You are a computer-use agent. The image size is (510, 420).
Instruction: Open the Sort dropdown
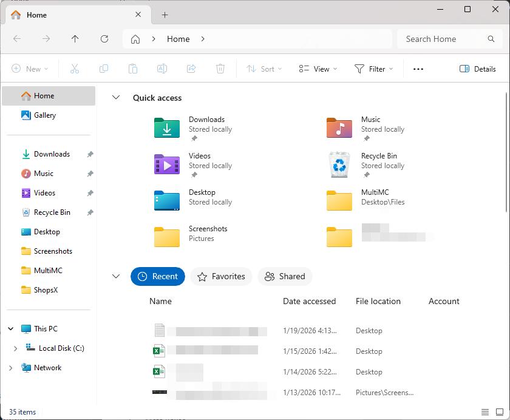(263, 69)
